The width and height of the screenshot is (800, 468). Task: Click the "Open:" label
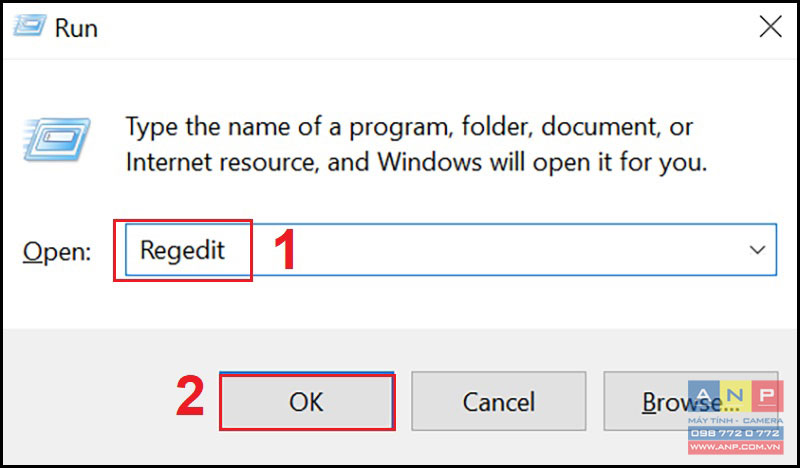(x=57, y=251)
